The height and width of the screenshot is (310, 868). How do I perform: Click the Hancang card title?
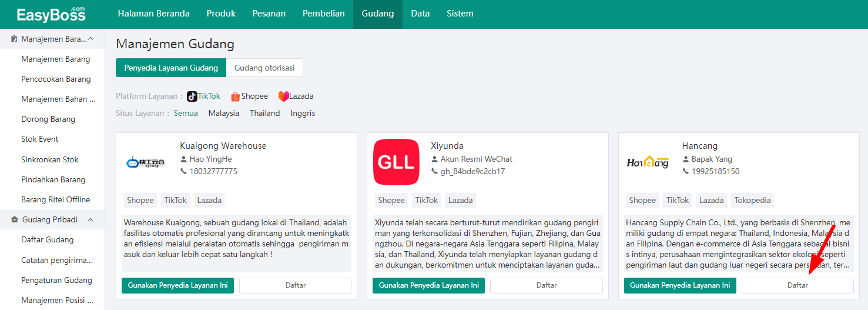click(700, 145)
